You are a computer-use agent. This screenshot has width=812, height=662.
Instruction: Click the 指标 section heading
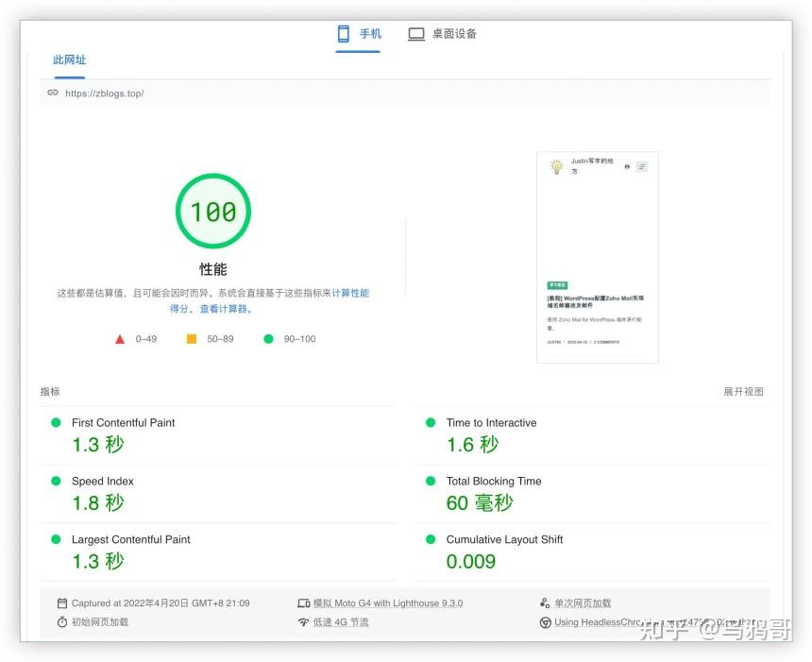(x=50, y=392)
